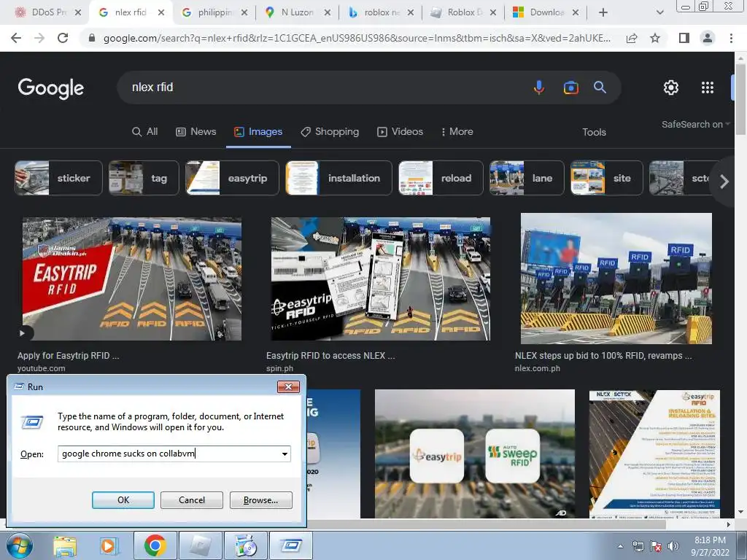Filter images by the easytrip chip
The height and width of the screenshot is (560, 747).
[232, 178]
